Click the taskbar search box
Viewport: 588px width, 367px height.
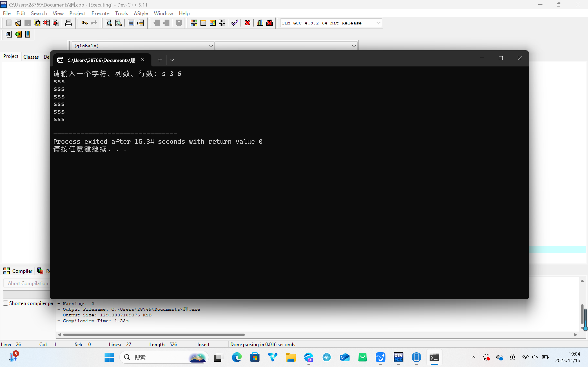(156, 357)
